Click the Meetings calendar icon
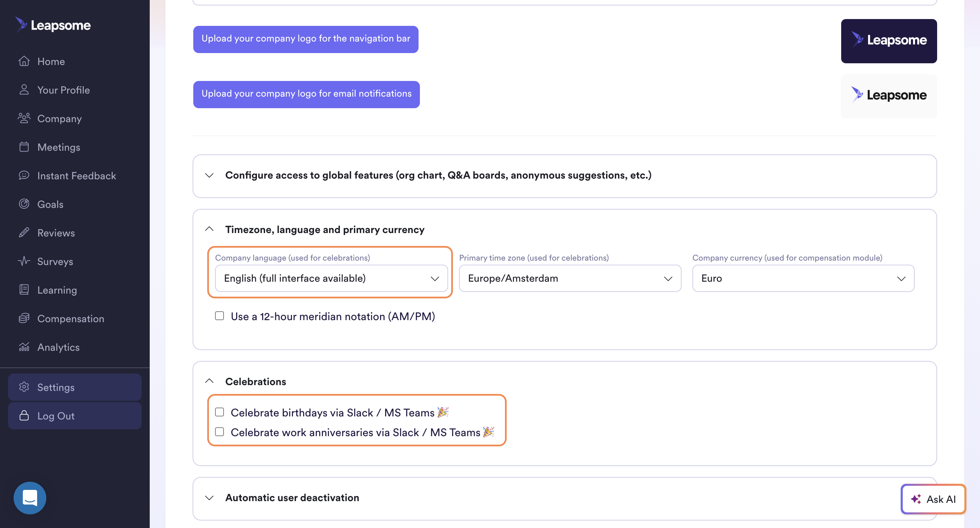The width and height of the screenshot is (980, 528). click(x=24, y=147)
